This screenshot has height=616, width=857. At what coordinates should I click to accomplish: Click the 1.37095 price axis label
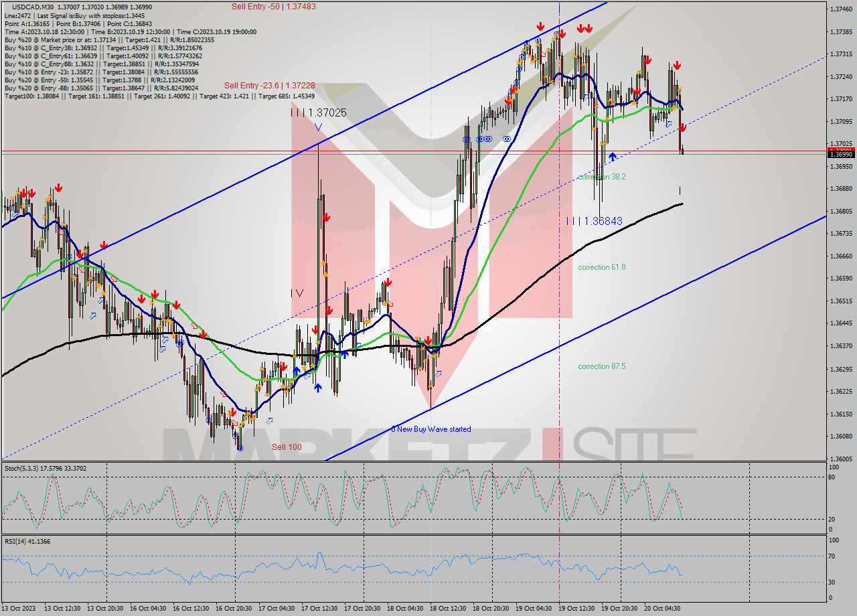tap(841, 122)
